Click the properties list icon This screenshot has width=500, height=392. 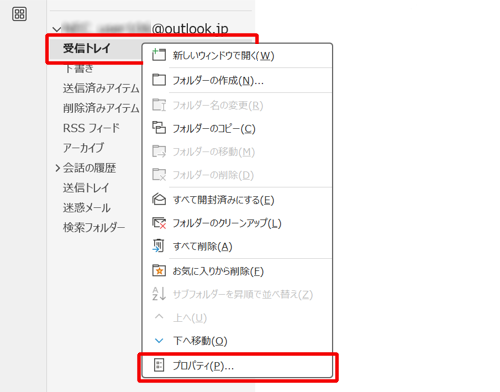[159, 365]
